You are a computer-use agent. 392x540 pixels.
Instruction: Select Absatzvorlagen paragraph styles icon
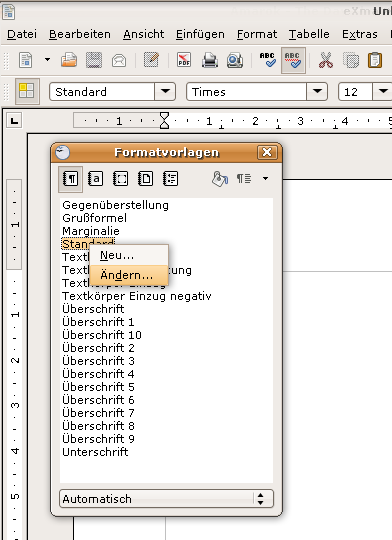click(x=70, y=179)
